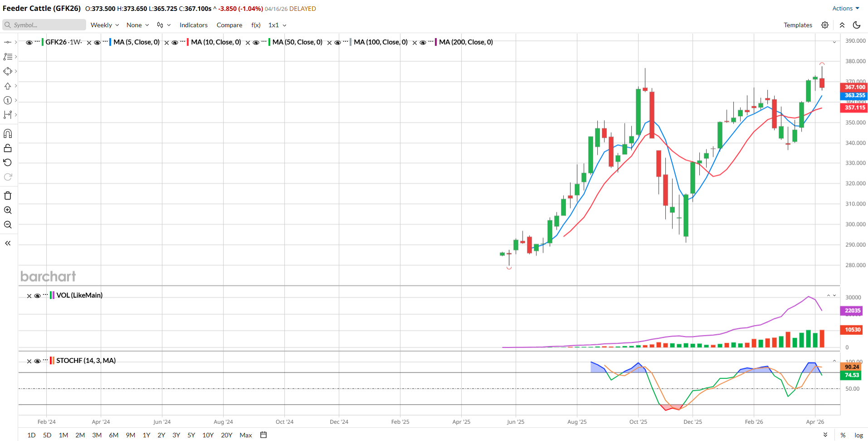
Task: Toggle visibility of MA (5, Close, 0)
Action: (97, 43)
